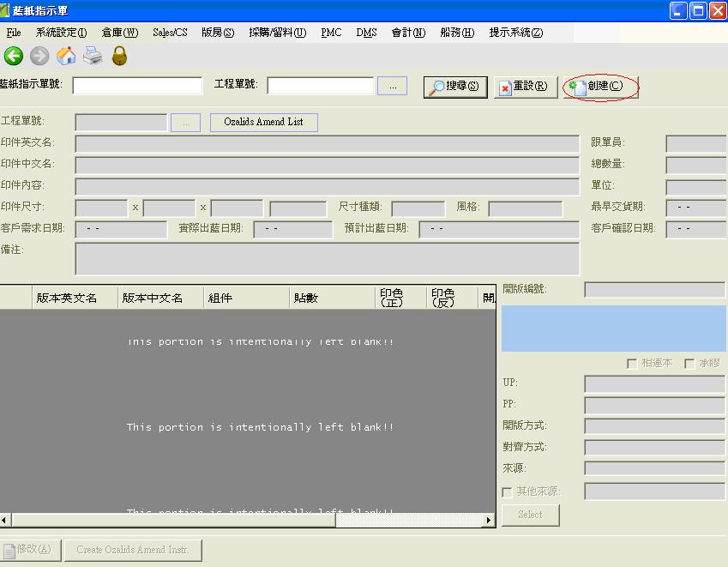Click the grey forward arrow icon
This screenshot has height=567, width=728.
click(x=39, y=57)
